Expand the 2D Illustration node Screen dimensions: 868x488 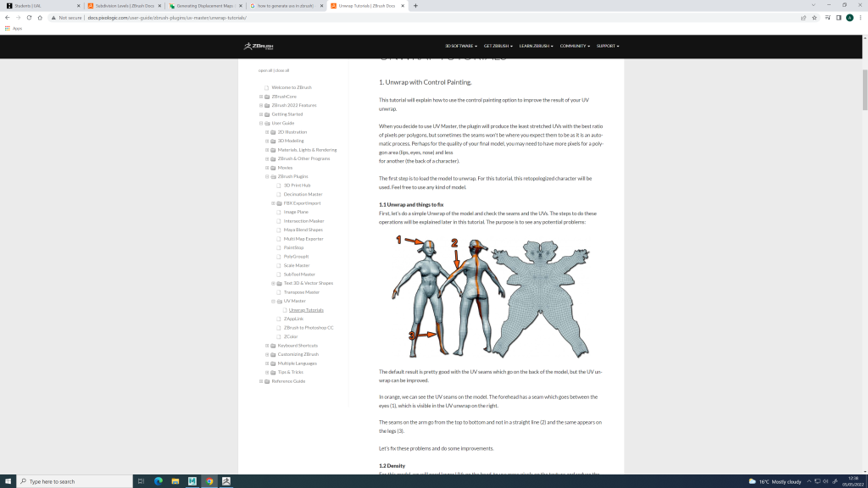pyautogui.click(x=267, y=132)
